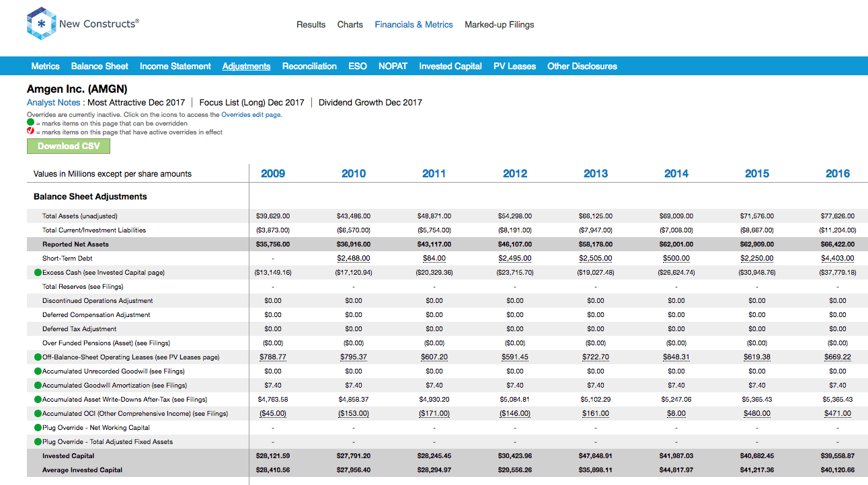868x485 pixels.
Task: Click override icon for Accumulated Unrecorded Goodwill
Action: (x=38, y=371)
